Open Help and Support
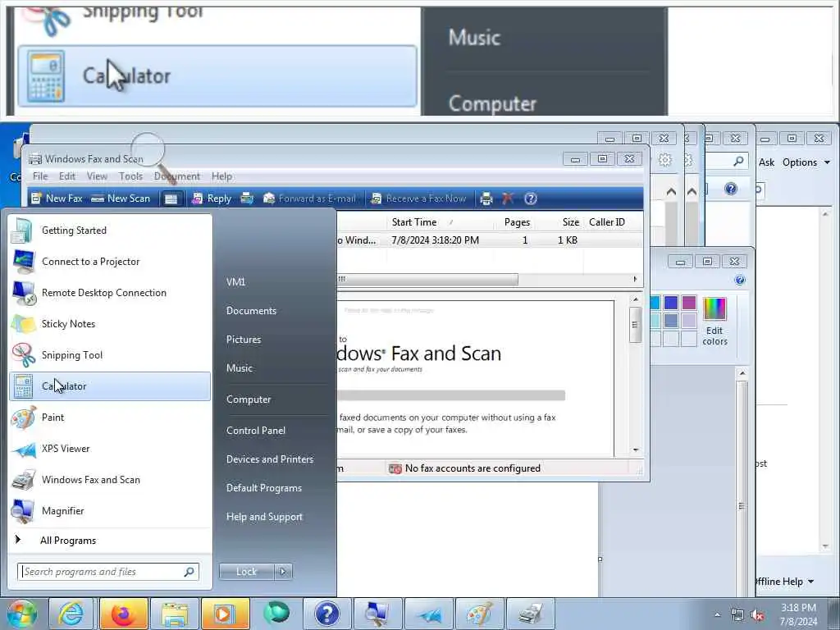The image size is (840, 630). pos(264,517)
